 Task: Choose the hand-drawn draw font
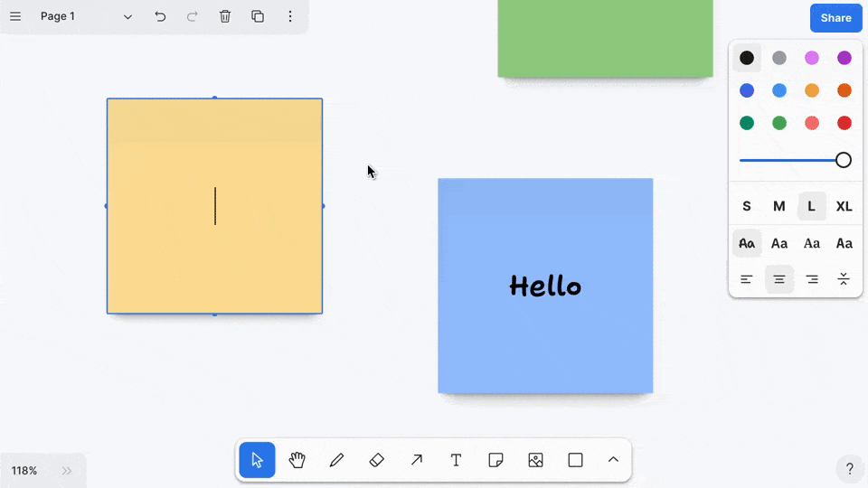pos(747,243)
